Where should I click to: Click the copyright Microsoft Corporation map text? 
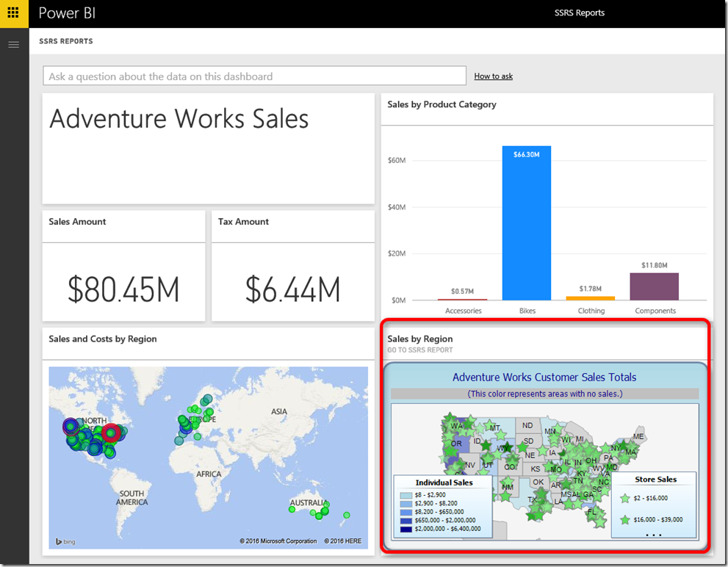coord(278,541)
